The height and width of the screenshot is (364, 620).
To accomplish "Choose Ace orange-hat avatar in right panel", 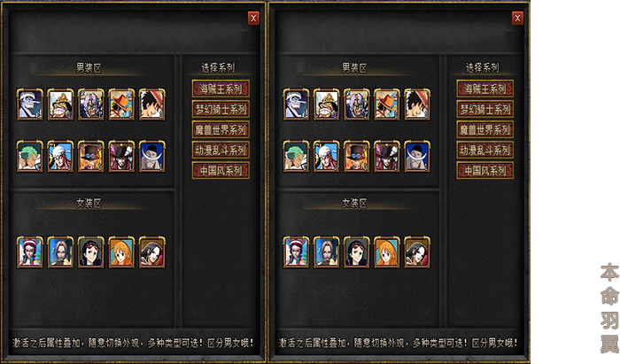I will tap(387, 105).
